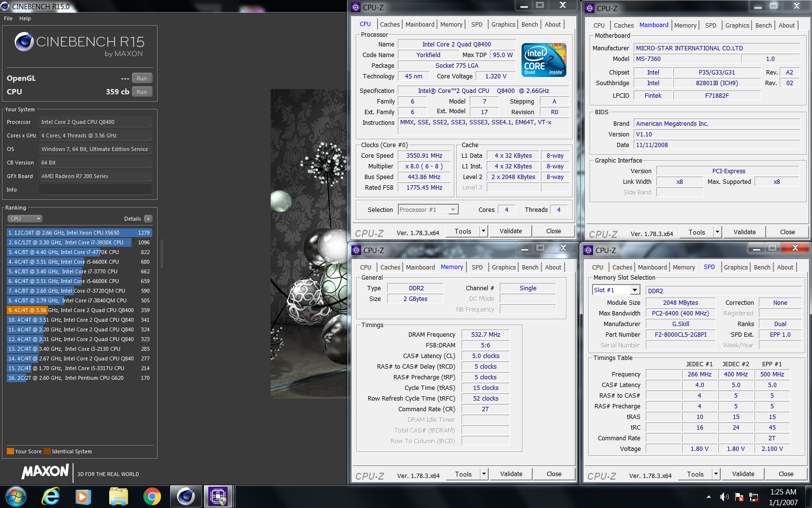Image resolution: width=812 pixels, height=508 pixels.
Task: Open About tab in Memory CPU-Z window
Action: coord(553,268)
